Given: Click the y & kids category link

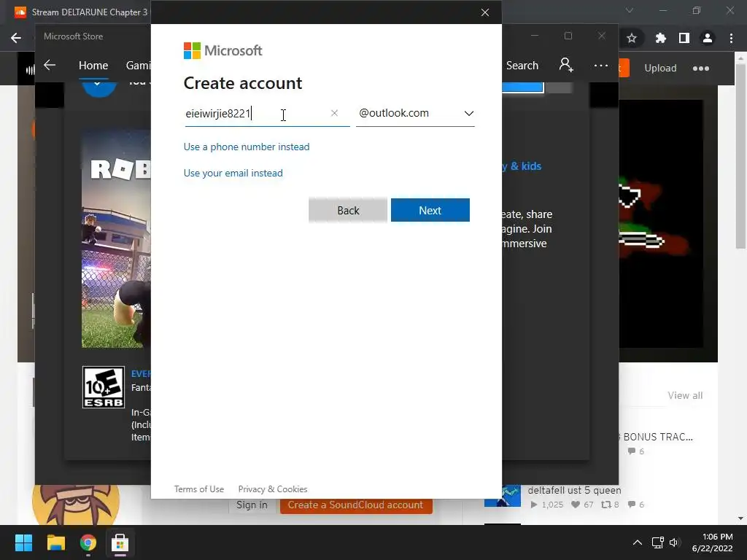Looking at the screenshot, I should point(521,166).
